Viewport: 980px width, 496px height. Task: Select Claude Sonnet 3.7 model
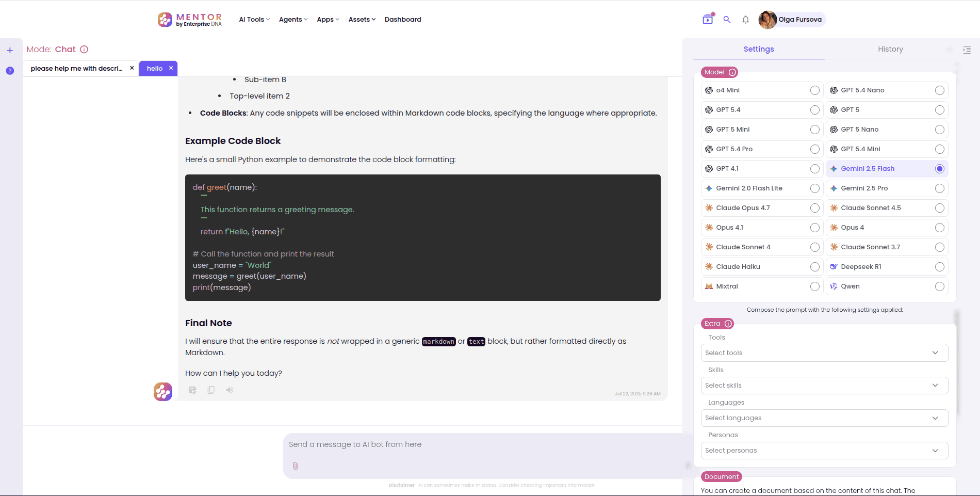point(887,247)
